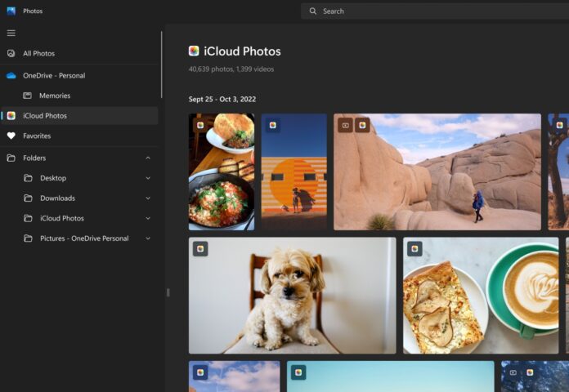Open the Desktop folder entry
Screen dimensions: 569x392
[79, 178]
